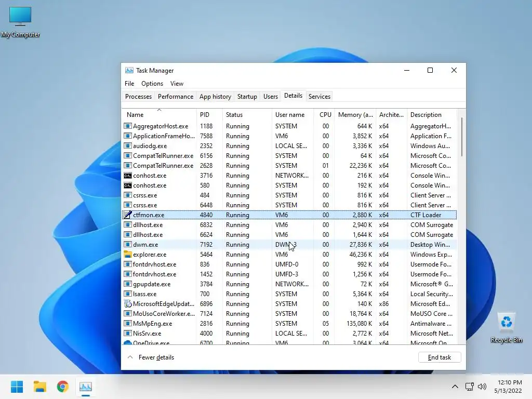Open File Explorer from the taskbar
Viewport: 532px width, 399px height.
(x=39, y=387)
